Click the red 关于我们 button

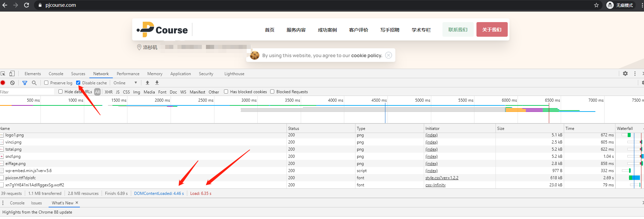click(492, 30)
